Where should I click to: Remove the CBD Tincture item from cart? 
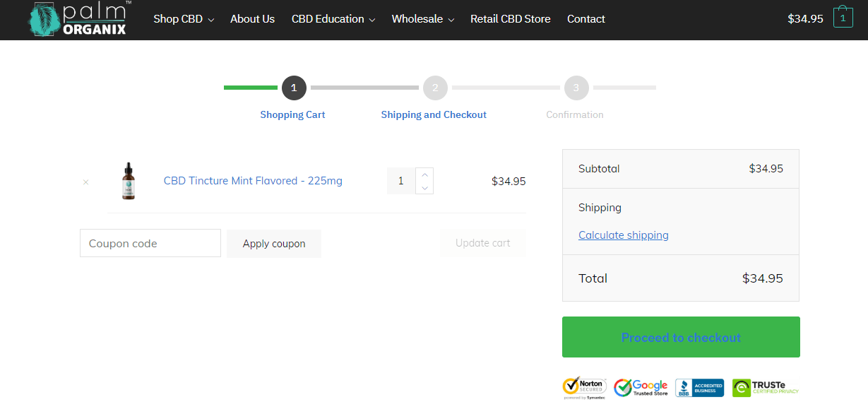pos(86,182)
